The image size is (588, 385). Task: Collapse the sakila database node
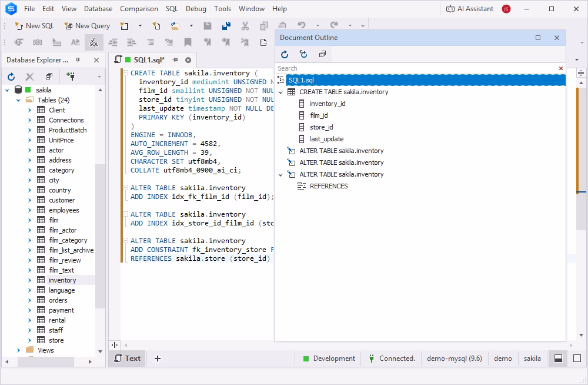[x=7, y=90]
